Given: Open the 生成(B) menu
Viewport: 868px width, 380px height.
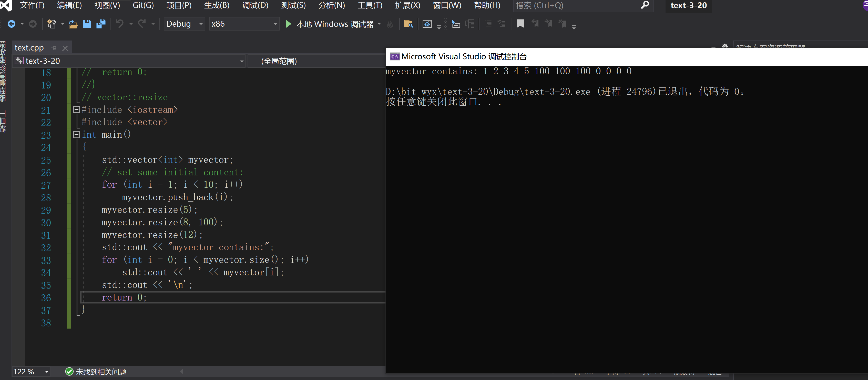Looking at the screenshot, I should coord(217,5).
